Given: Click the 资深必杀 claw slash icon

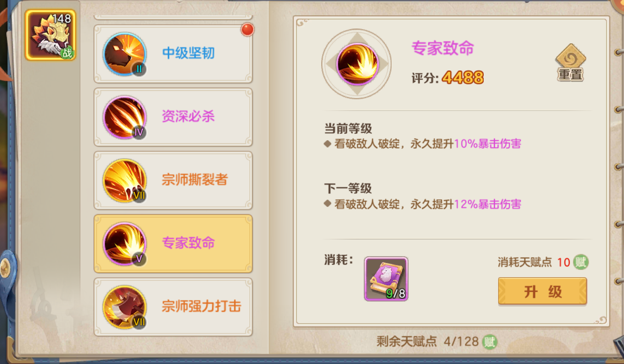Looking at the screenshot, I should 125,117.
